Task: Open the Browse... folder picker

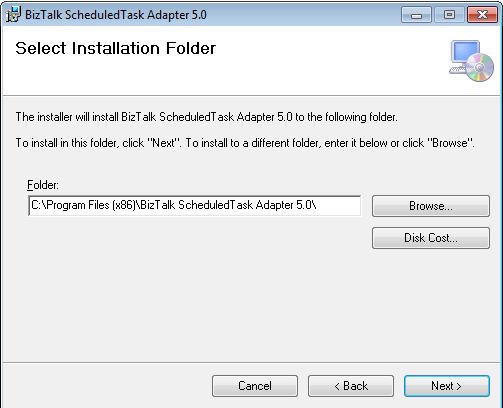Action: click(x=431, y=206)
